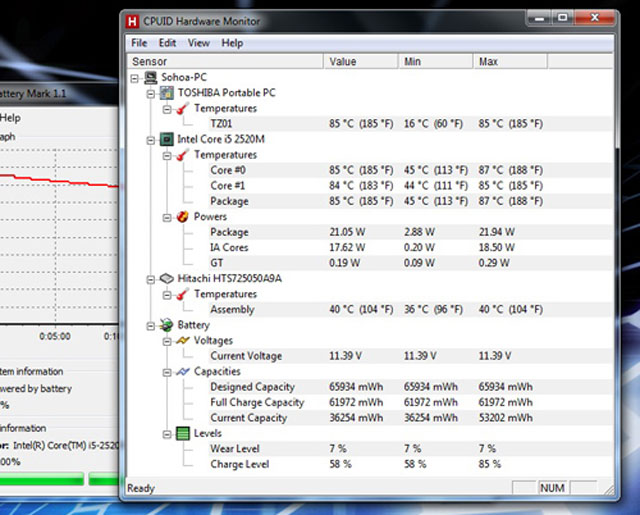This screenshot has height=515, width=640.
Task: Select the Package temperature row
Action: [x=409, y=201]
